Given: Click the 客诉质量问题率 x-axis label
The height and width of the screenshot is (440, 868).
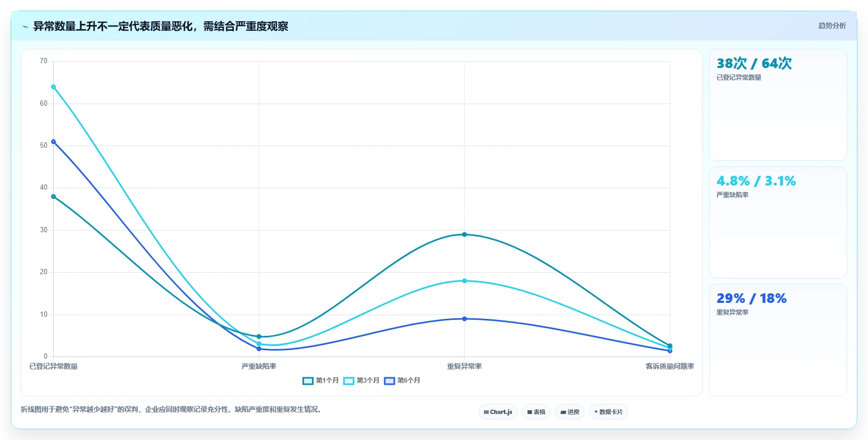Looking at the screenshot, I should pos(670,366).
